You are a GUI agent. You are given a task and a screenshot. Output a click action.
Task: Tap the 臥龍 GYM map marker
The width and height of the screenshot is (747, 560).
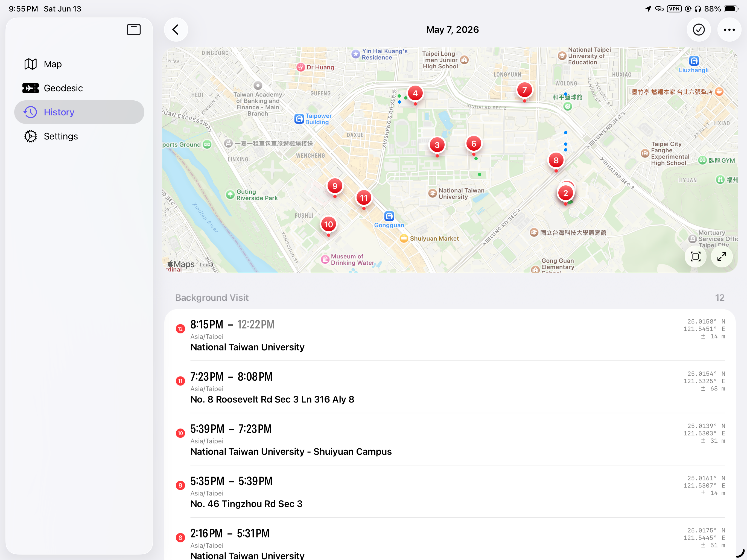coord(702,161)
